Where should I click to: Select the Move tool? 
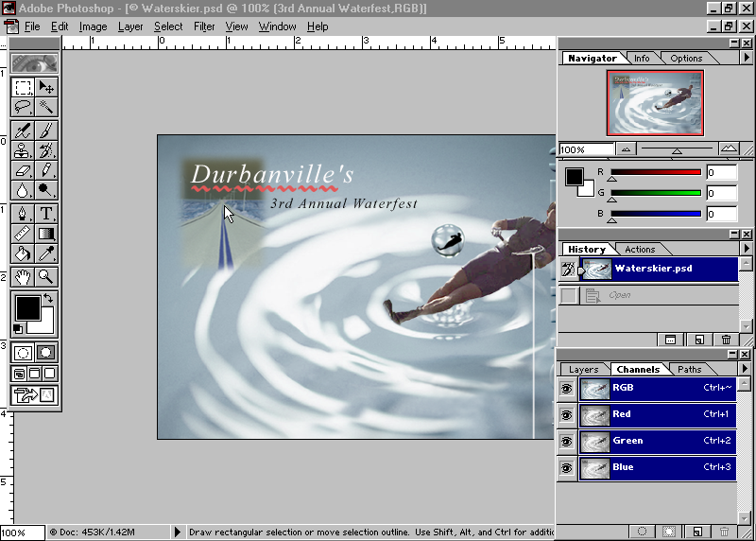46,87
